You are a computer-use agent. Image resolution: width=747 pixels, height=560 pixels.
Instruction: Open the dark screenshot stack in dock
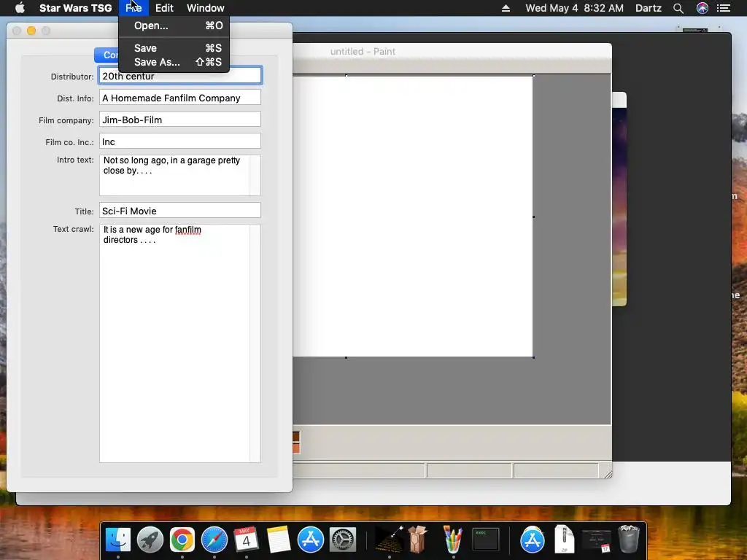click(x=597, y=540)
